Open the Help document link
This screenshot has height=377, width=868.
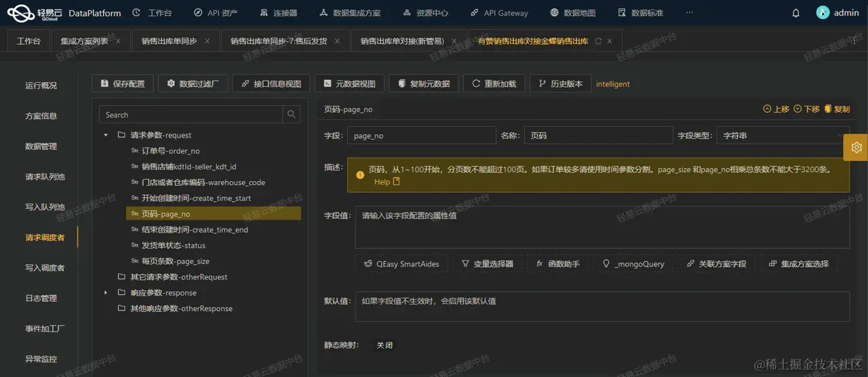(387, 182)
